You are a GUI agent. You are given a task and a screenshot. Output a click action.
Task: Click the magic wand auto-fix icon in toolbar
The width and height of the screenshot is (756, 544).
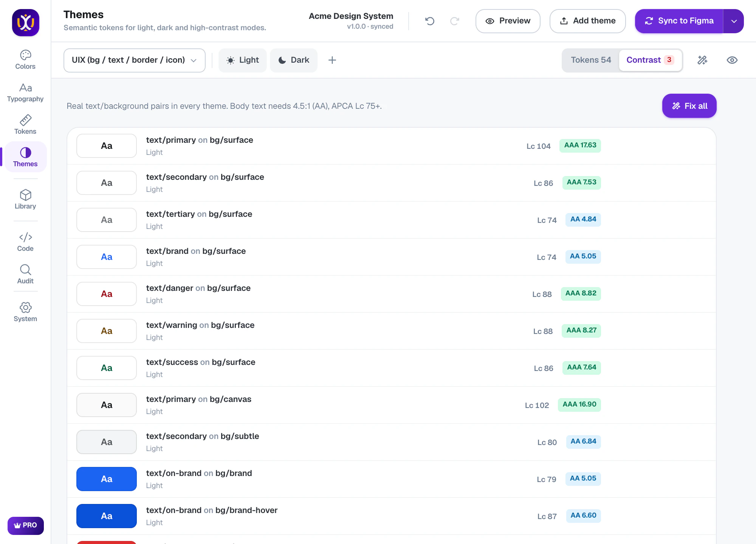(702, 60)
